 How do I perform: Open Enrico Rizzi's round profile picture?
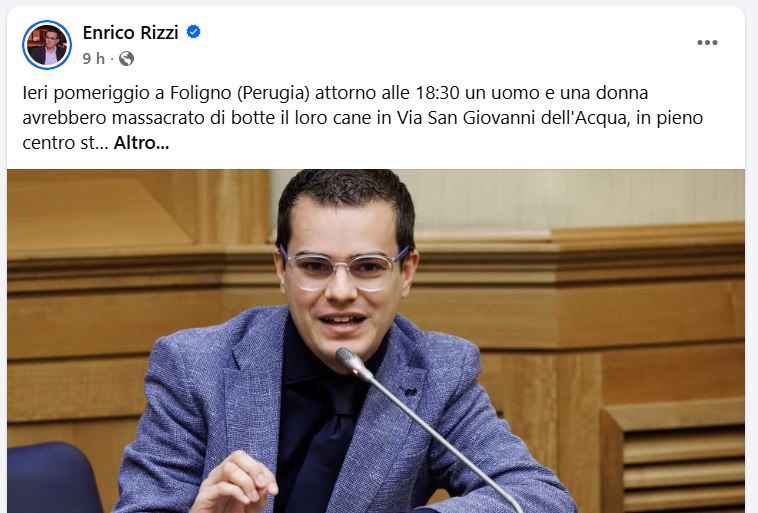click(47, 45)
